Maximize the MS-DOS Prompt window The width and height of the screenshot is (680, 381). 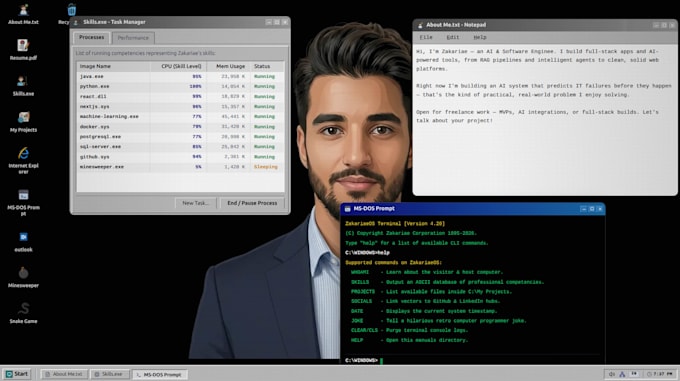(x=592, y=209)
